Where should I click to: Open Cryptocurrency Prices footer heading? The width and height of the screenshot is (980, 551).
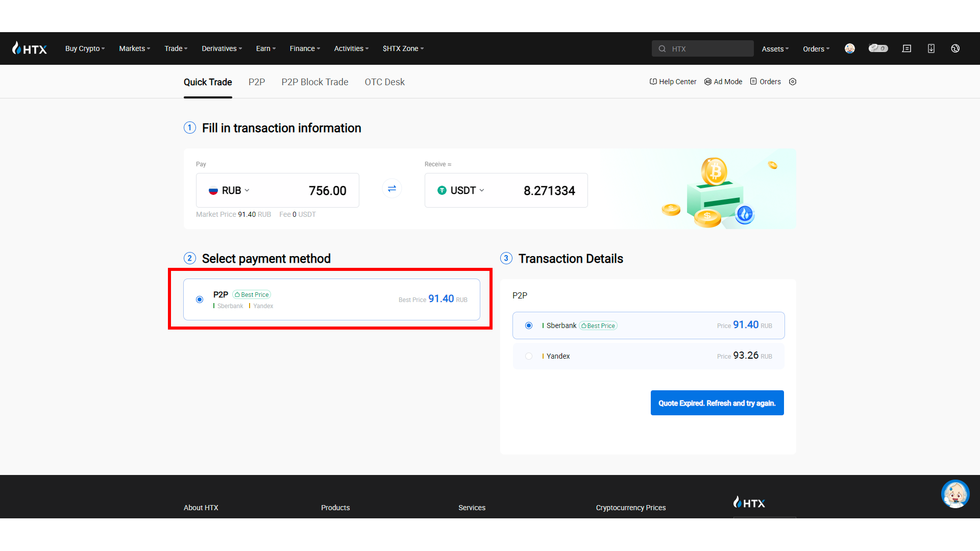tap(631, 508)
